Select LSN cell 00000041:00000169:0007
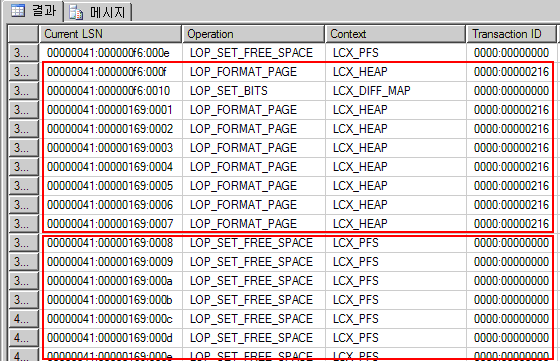The width and height of the screenshot is (560, 364). click(111, 224)
